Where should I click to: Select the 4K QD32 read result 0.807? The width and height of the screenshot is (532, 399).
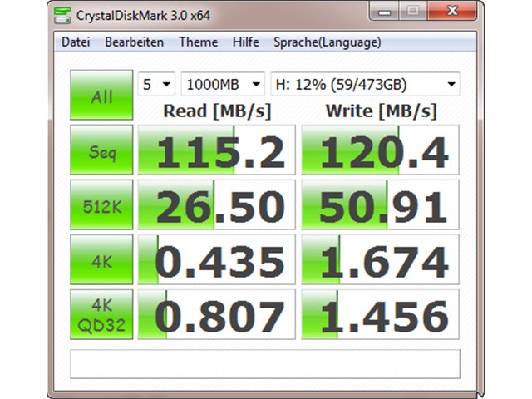216,315
